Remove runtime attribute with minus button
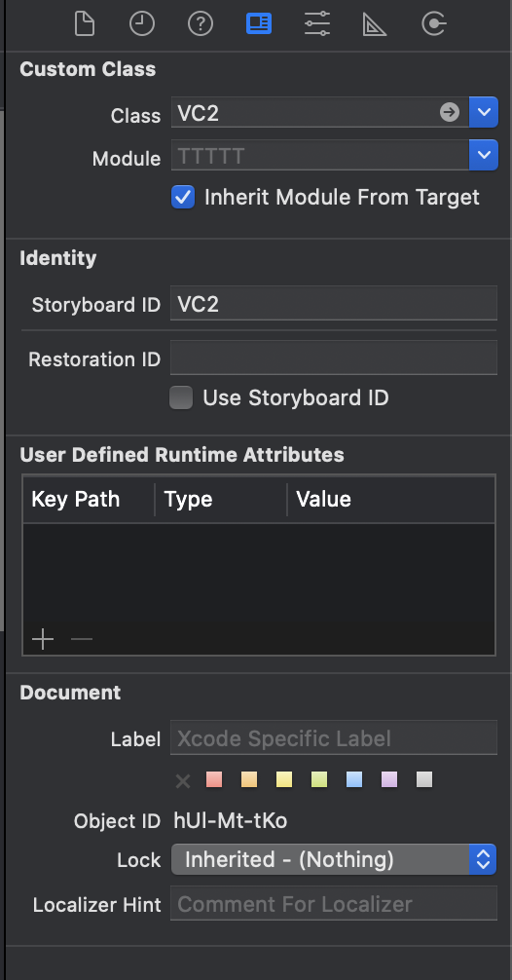 pyautogui.click(x=82, y=639)
